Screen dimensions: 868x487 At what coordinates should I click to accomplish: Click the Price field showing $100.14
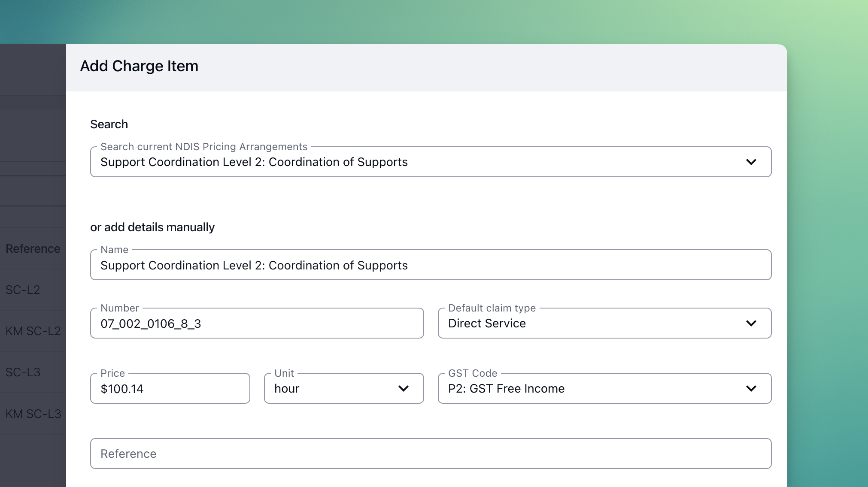(170, 389)
